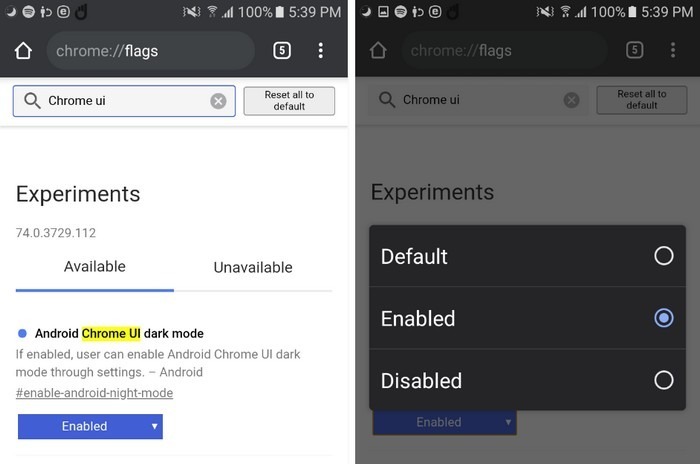This screenshot has height=464, width=700.
Task: Open the three-dot Chrome menu
Action: (320, 51)
